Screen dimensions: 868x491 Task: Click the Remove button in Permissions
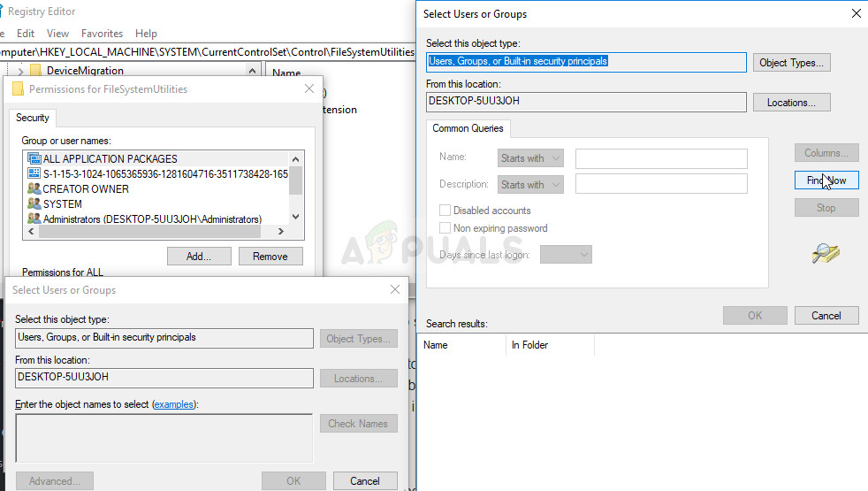270,256
